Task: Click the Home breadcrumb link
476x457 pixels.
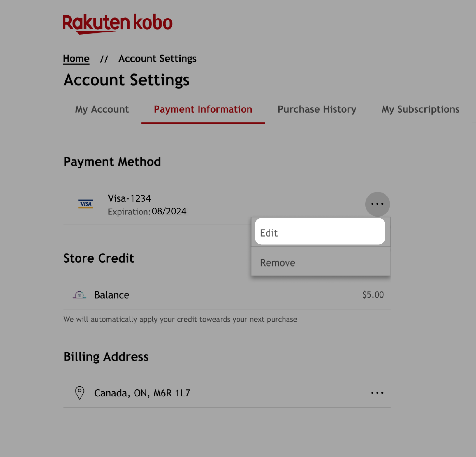Action: coord(76,58)
